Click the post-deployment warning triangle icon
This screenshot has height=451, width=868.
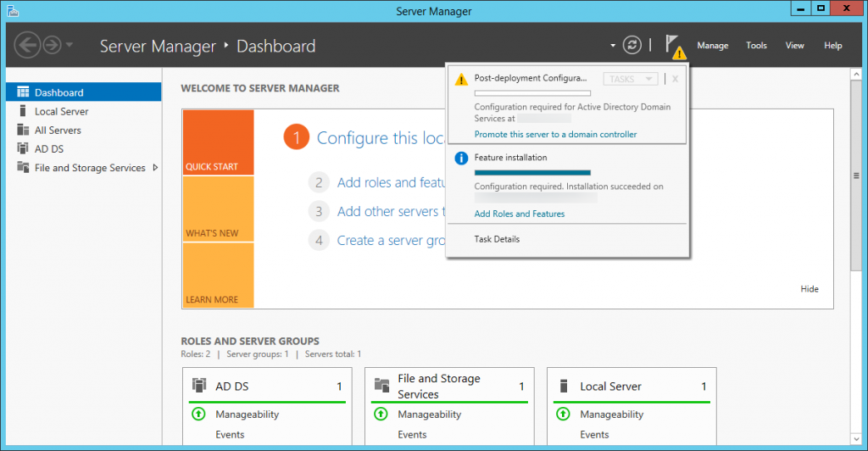(461, 80)
